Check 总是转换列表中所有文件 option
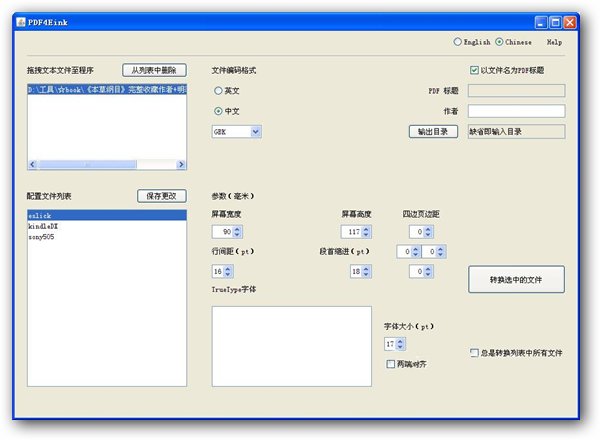 474,352
